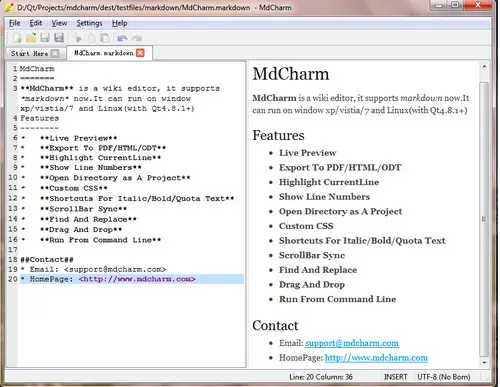Click the MdCharm app icon in title bar

point(9,7)
